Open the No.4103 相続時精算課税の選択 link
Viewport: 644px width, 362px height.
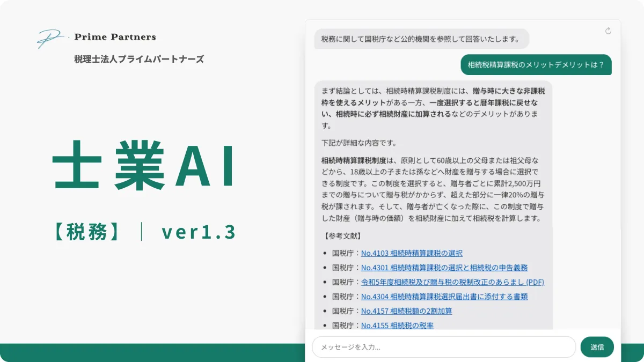pyautogui.click(x=412, y=253)
